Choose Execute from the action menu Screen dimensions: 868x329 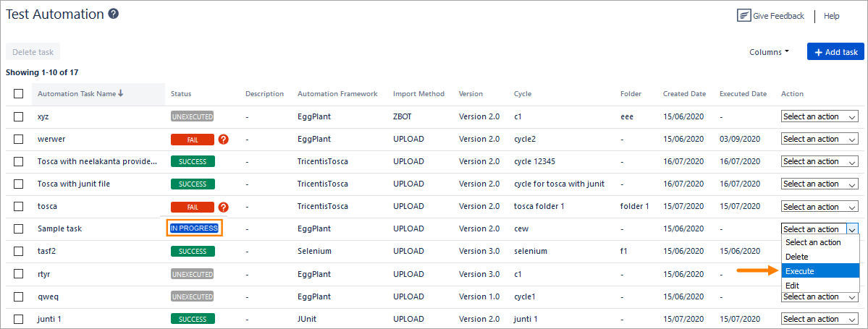coord(800,271)
